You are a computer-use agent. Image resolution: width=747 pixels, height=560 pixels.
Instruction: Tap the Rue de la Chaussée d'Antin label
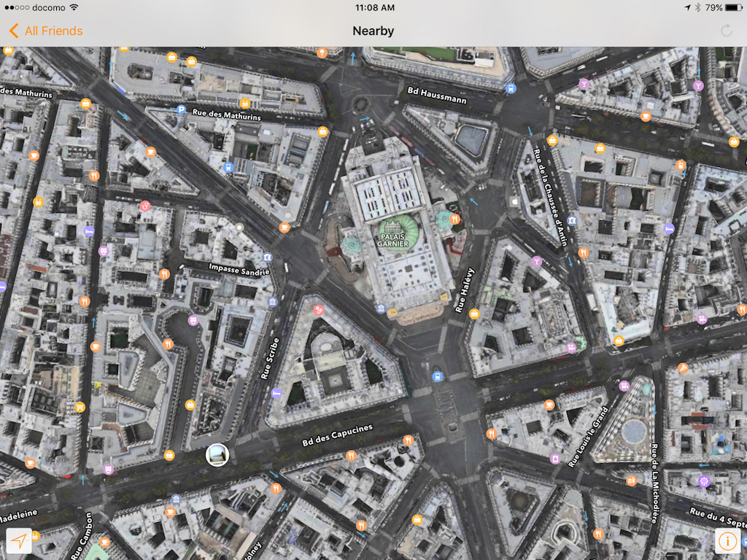click(x=550, y=198)
